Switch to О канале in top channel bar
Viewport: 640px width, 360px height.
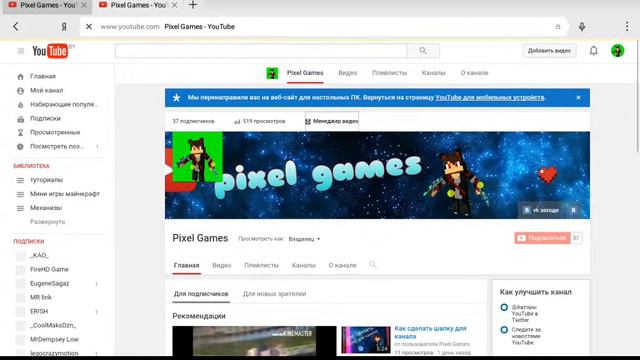474,73
